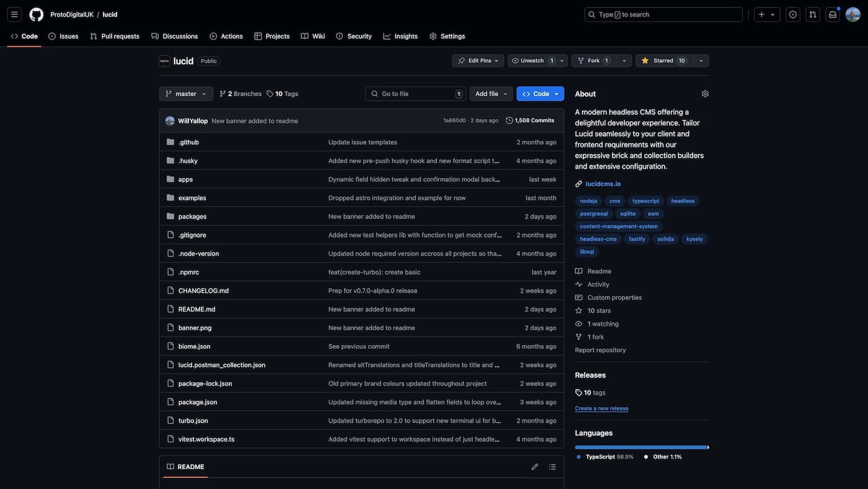Switch to the Issues tab

pos(63,36)
